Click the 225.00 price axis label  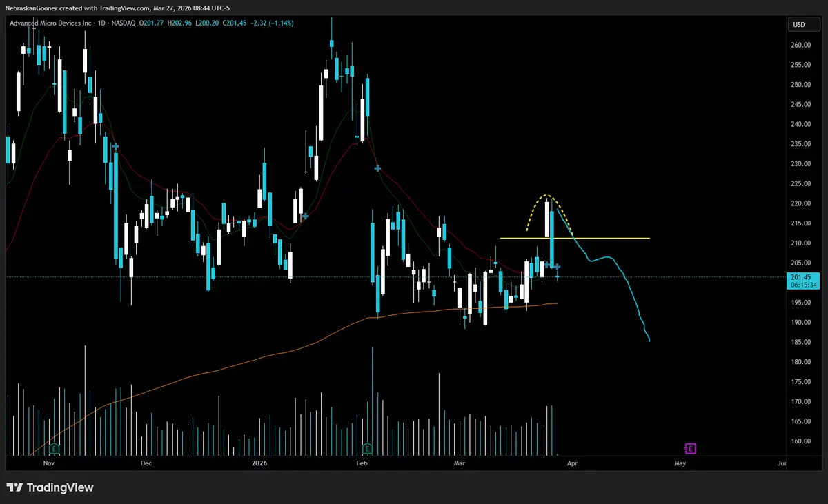tap(802, 183)
